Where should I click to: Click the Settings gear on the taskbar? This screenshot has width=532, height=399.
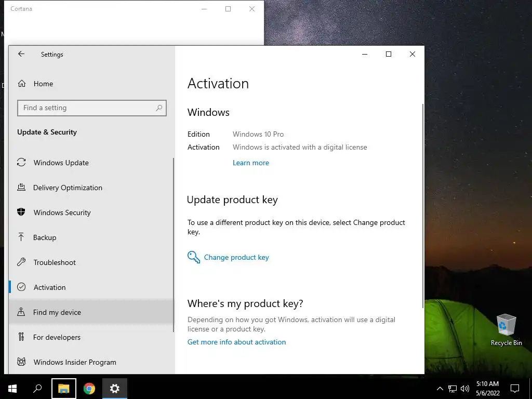115,389
